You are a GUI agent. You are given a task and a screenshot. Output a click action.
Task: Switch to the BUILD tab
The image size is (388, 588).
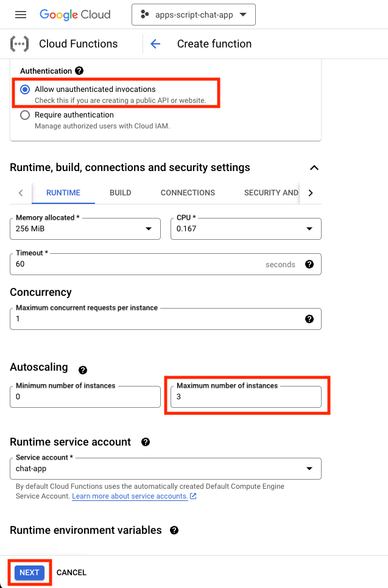[x=121, y=193]
